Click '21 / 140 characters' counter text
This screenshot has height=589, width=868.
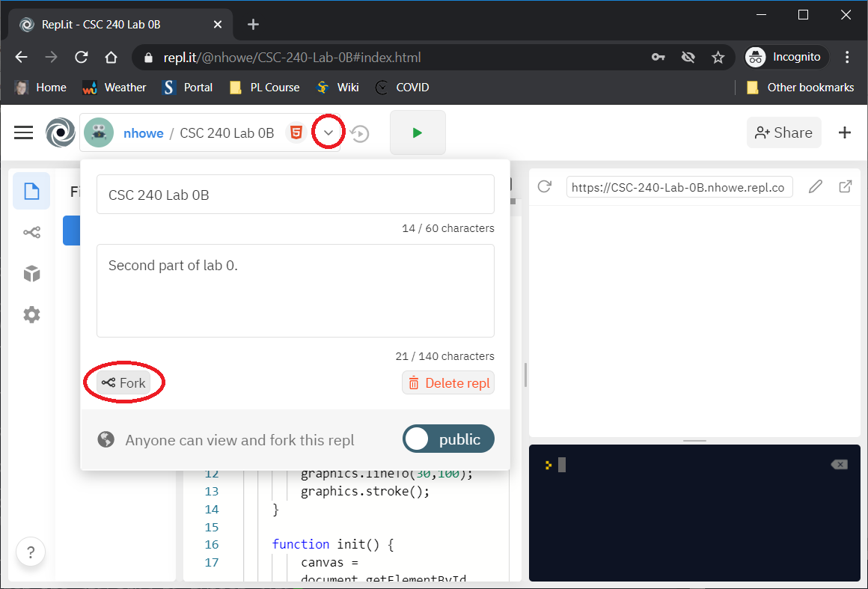[x=445, y=356]
